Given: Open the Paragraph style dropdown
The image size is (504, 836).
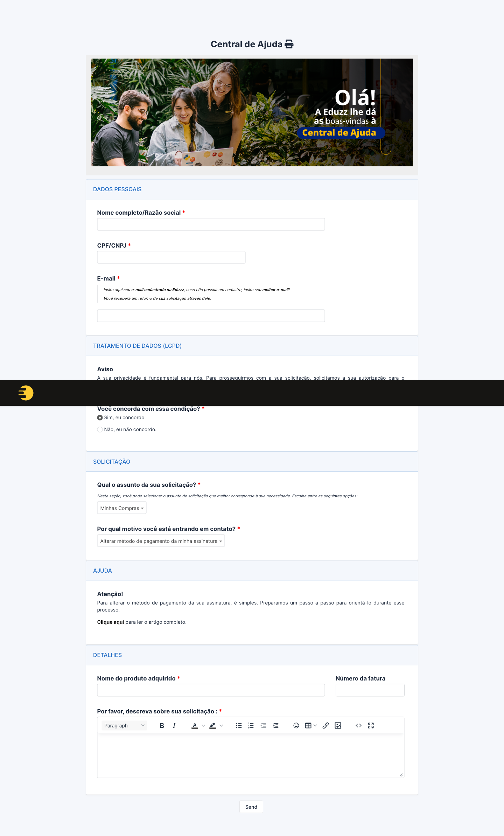Looking at the screenshot, I should [124, 725].
